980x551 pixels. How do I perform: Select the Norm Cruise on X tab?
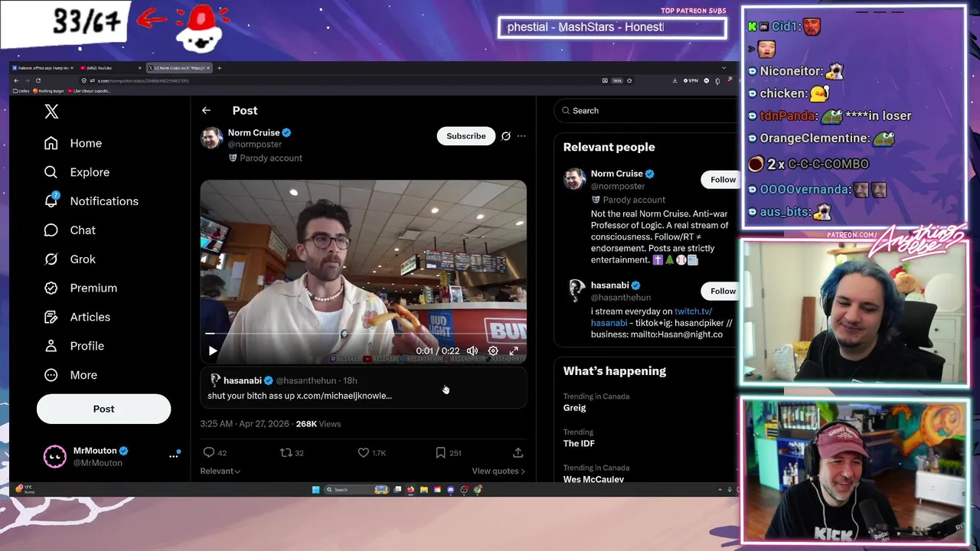pyautogui.click(x=178, y=68)
